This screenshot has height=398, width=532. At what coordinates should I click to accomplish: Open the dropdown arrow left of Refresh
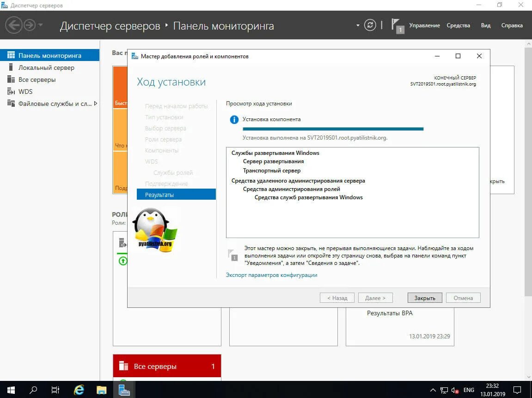(x=358, y=25)
